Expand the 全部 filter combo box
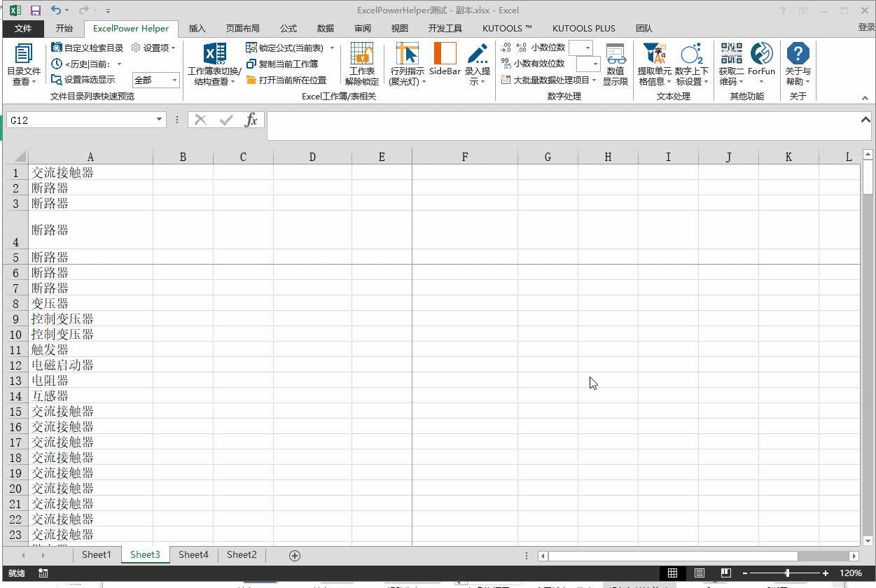 click(x=175, y=80)
